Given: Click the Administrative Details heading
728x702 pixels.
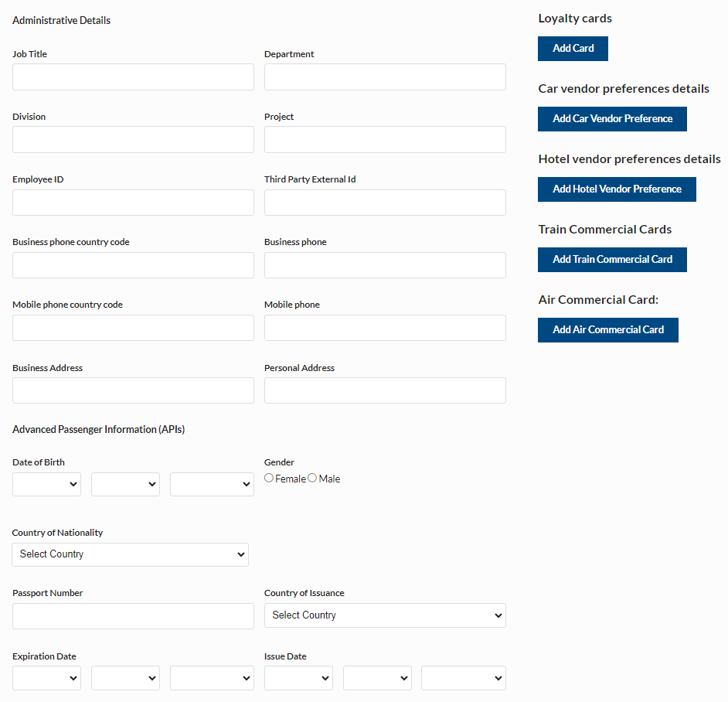Looking at the screenshot, I should pyautogui.click(x=61, y=20).
